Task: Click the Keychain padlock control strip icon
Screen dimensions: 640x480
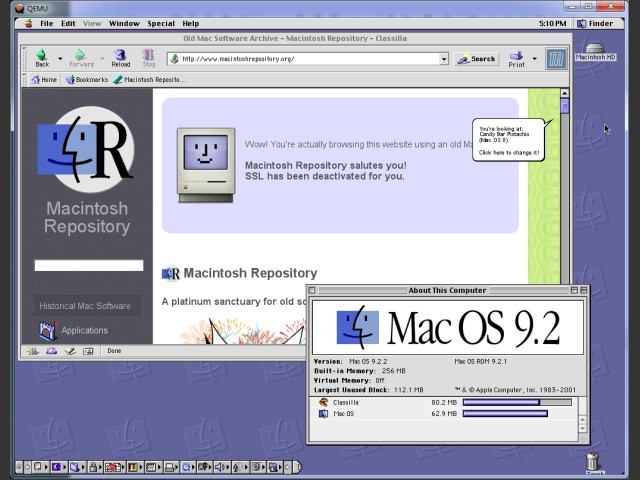Action: (93, 467)
